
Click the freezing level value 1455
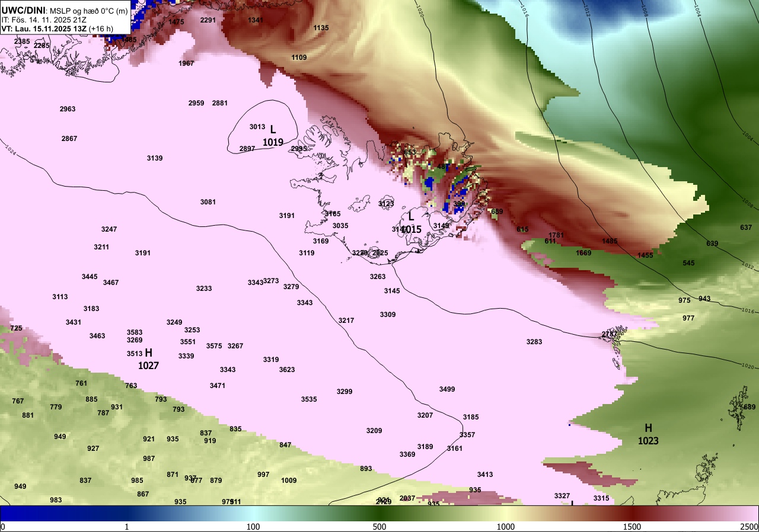pos(645,255)
